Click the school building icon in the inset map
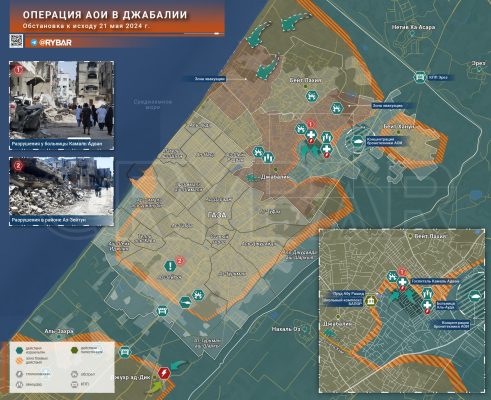This screenshot has height=400, width=491. point(370,301)
